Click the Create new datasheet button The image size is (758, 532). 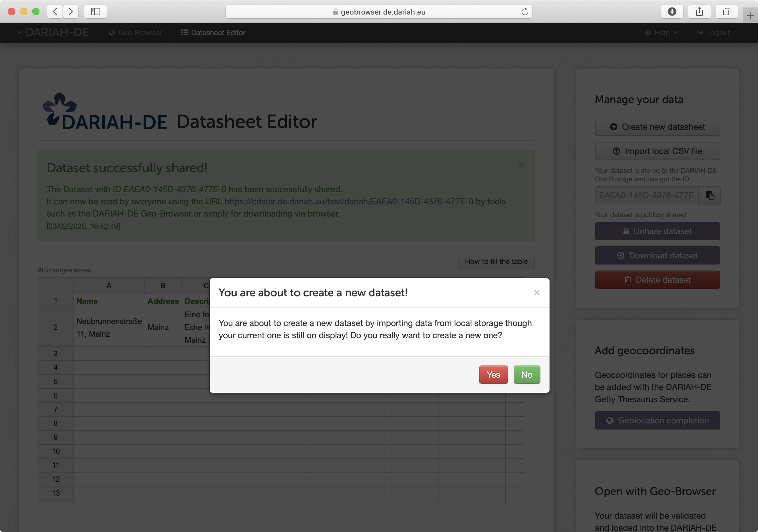click(657, 127)
